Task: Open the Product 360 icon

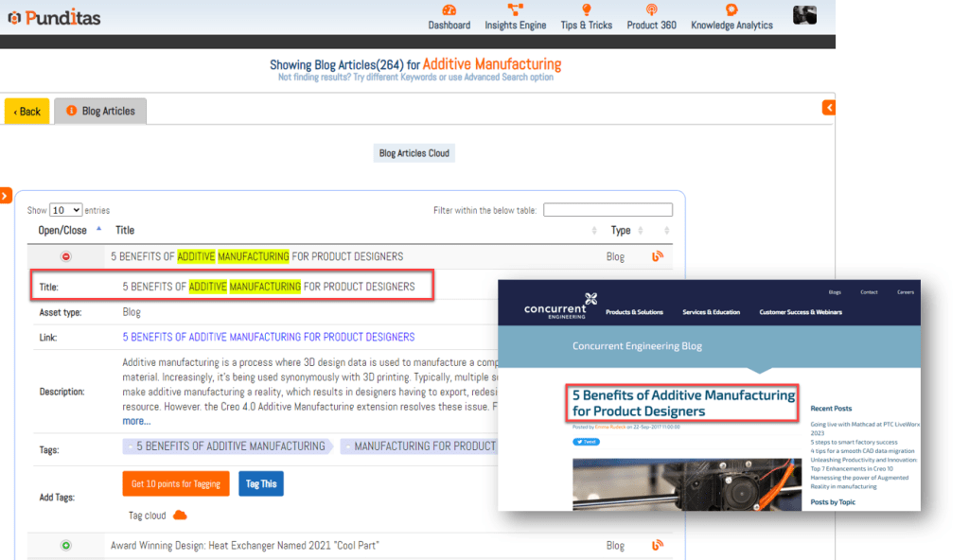Action: (x=651, y=10)
